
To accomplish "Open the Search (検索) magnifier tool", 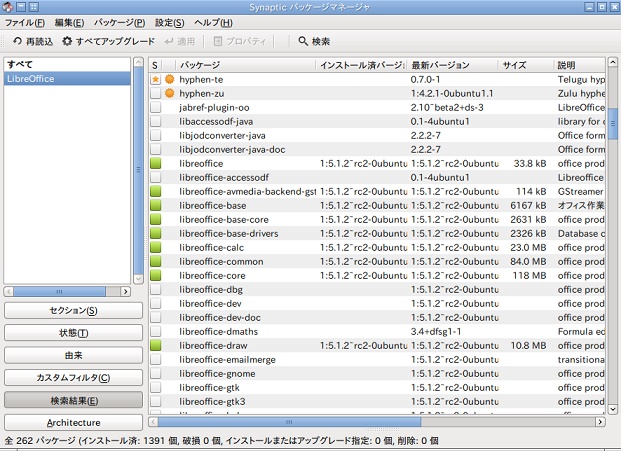I will [314, 41].
